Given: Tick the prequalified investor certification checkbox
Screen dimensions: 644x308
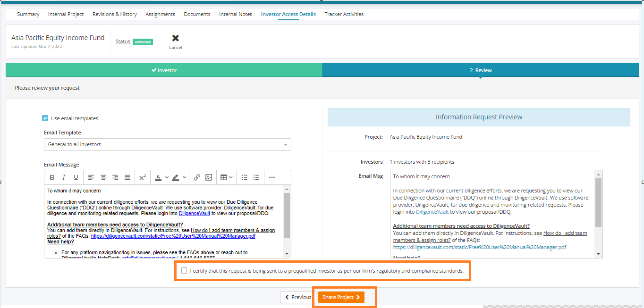Looking at the screenshot, I should [x=184, y=271].
